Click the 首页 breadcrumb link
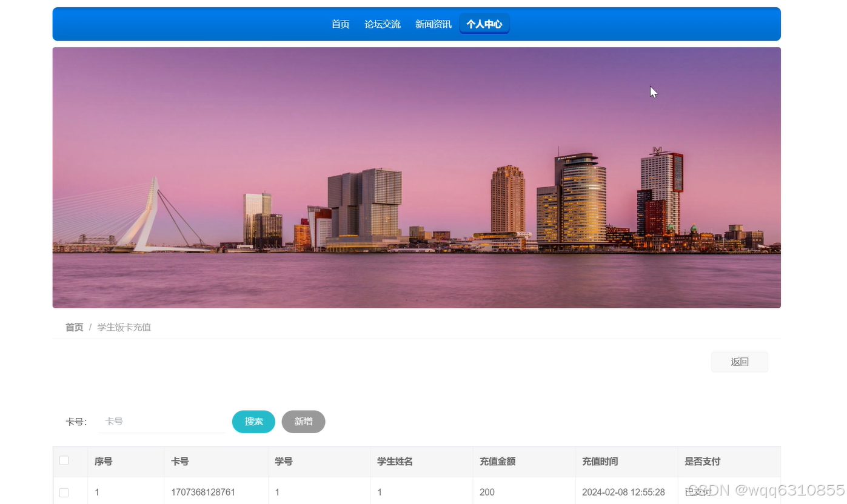This screenshot has height=504, width=847. pos(74,327)
